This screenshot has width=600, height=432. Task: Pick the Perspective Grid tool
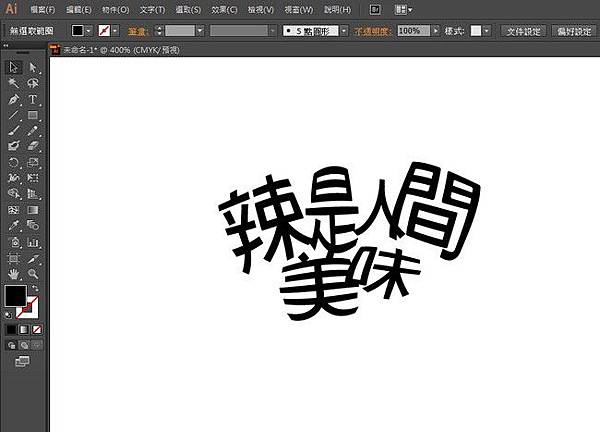coord(33,194)
